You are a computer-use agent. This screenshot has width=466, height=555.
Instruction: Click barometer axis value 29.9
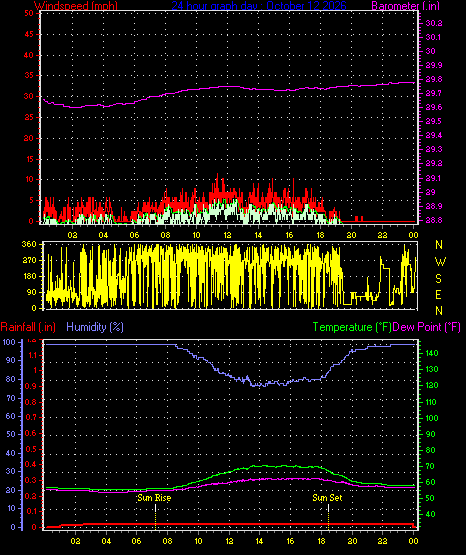point(433,65)
